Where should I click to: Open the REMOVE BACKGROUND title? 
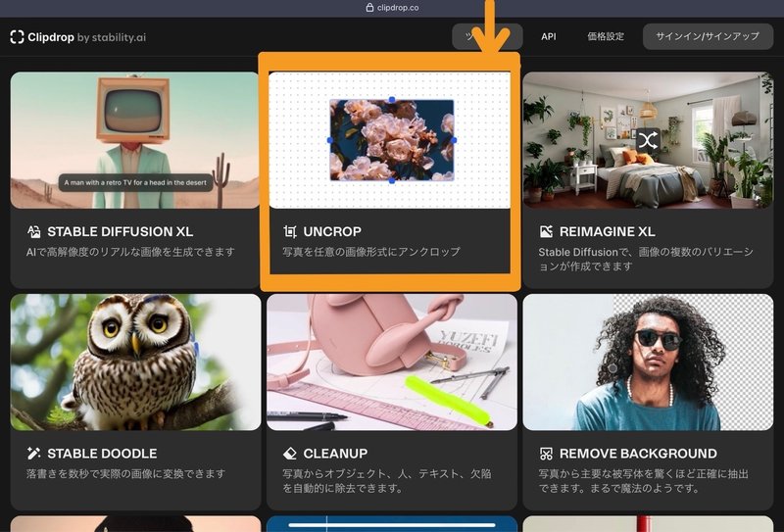pos(638,454)
